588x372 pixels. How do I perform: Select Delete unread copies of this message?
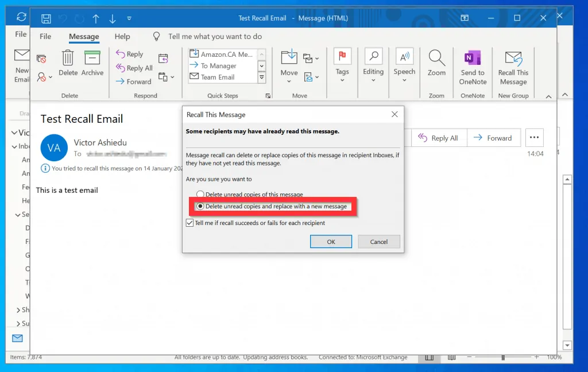(249, 194)
